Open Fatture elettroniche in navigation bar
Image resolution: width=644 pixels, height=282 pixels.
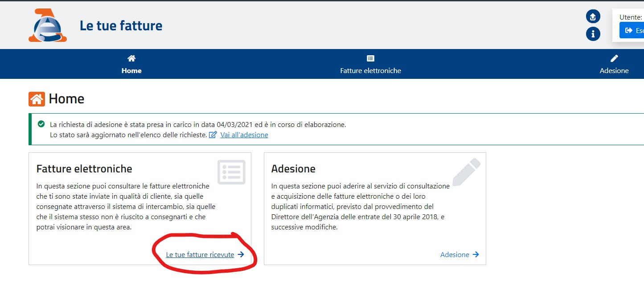coord(370,71)
